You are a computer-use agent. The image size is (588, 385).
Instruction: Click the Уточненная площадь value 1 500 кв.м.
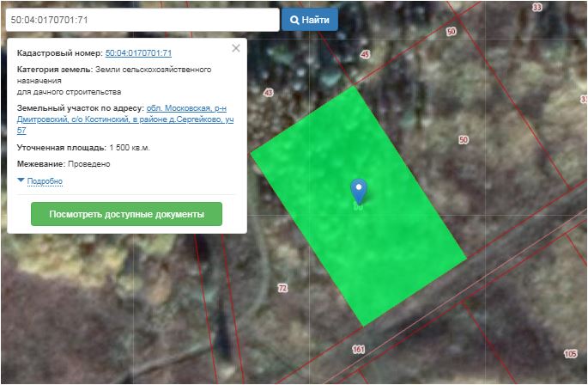(x=130, y=148)
